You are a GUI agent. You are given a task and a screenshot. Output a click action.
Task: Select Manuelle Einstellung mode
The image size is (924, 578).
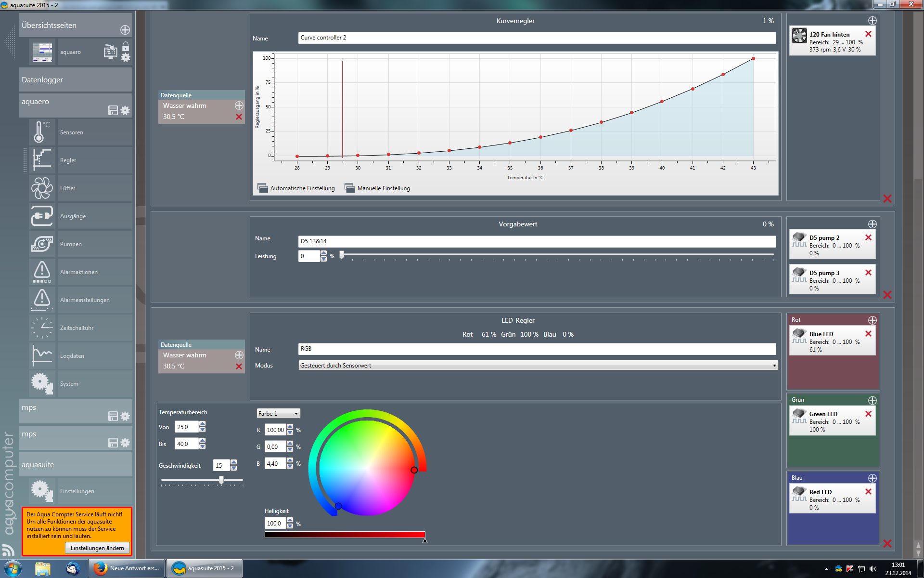(378, 188)
